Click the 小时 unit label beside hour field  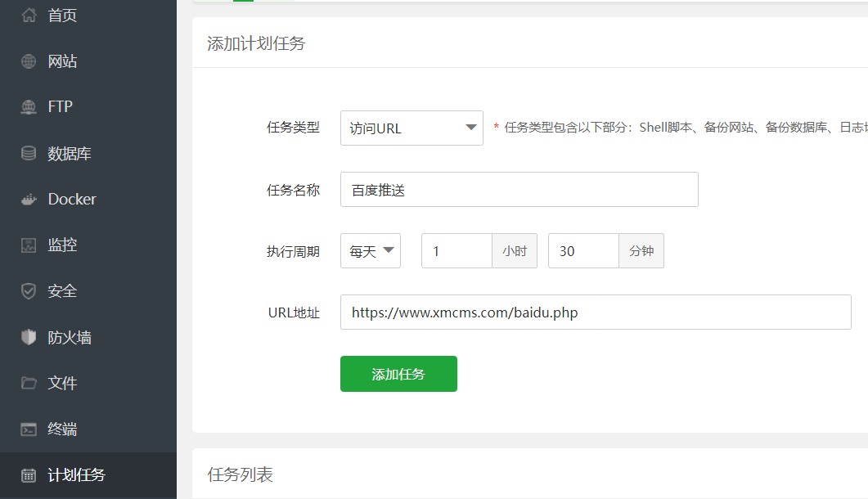pyautogui.click(x=515, y=250)
